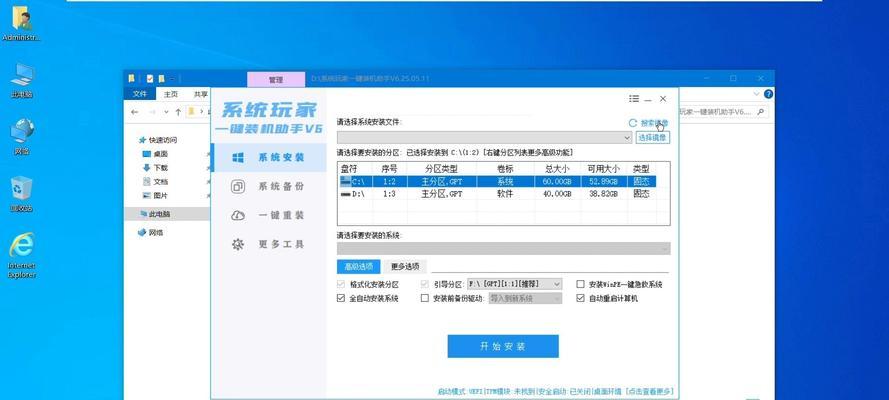Viewport: 889px width, 400px height.
Task: Toggle 安装前备份驱动 checkbox
Action: click(425, 298)
